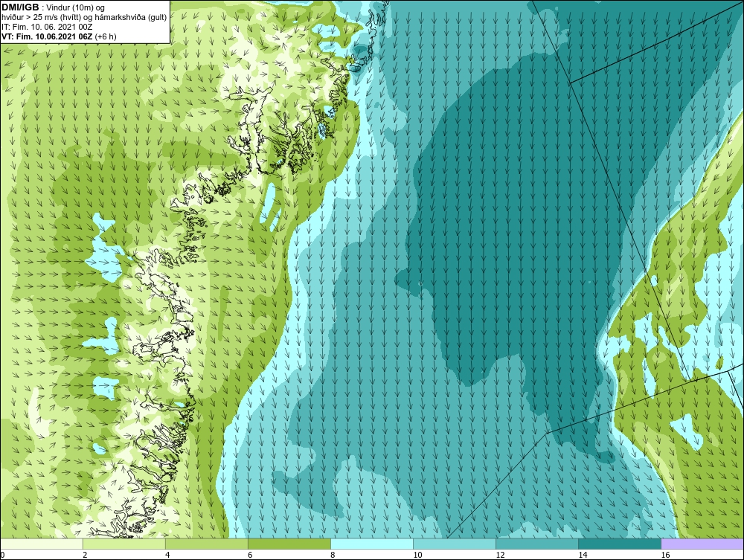Click the legend scale label '0'
Screen dimensions: 744x560
pos(2,555)
